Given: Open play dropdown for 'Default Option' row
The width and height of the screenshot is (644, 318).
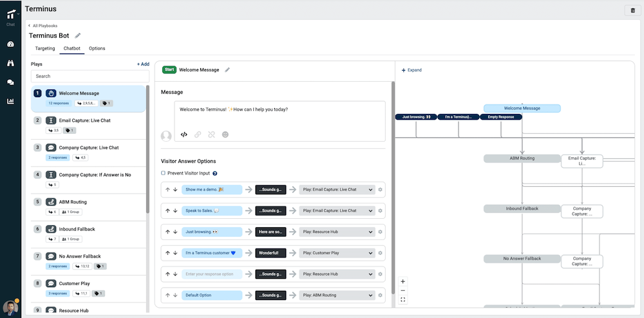Looking at the screenshot, I should point(337,295).
